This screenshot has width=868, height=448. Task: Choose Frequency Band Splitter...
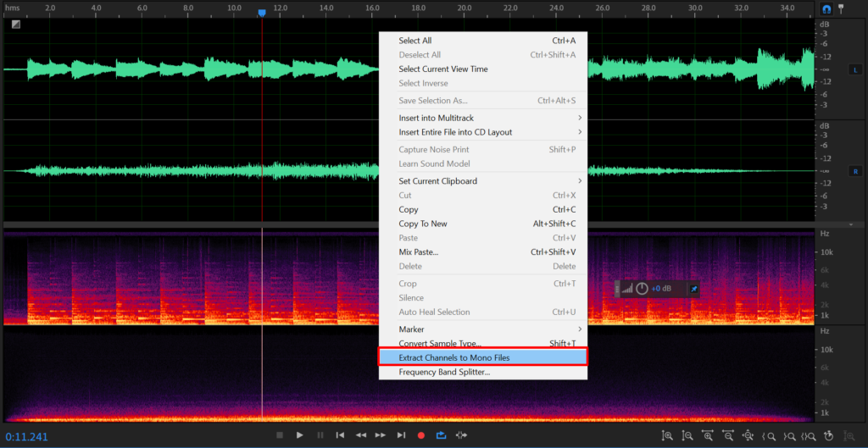coord(482,373)
